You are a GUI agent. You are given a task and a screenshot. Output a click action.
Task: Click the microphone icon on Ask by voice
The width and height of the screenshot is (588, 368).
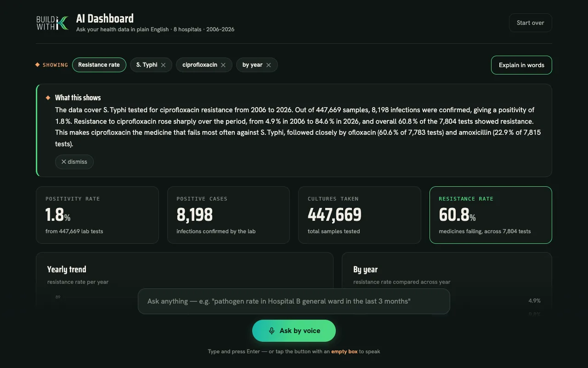[271, 331]
